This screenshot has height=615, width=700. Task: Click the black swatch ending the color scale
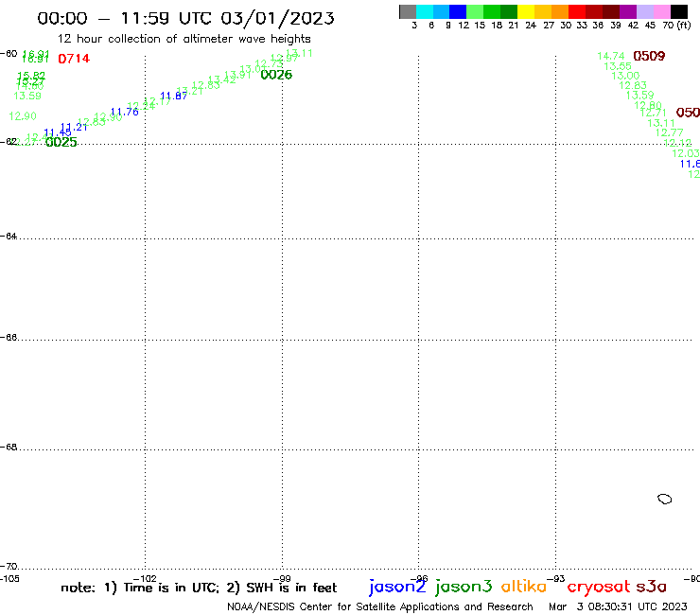point(679,11)
